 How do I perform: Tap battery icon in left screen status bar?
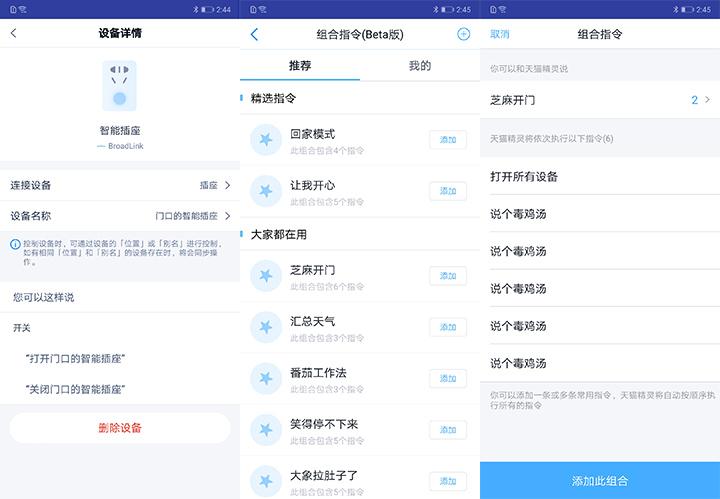(207, 9)
